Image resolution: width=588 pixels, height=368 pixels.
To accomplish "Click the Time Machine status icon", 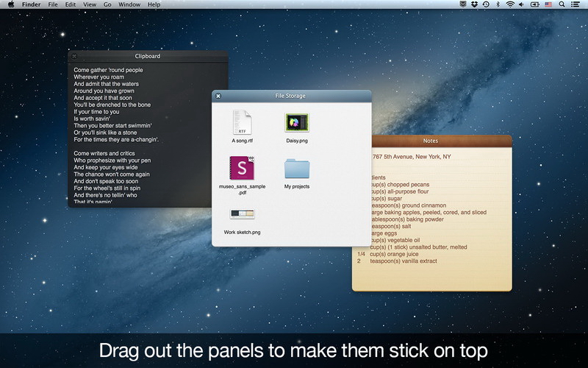I will pos(486,4).
